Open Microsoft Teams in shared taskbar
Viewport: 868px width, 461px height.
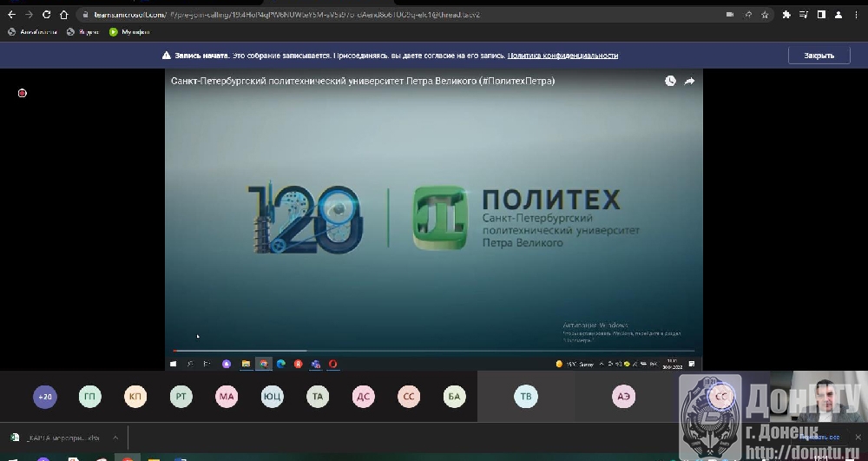[316, 364]
